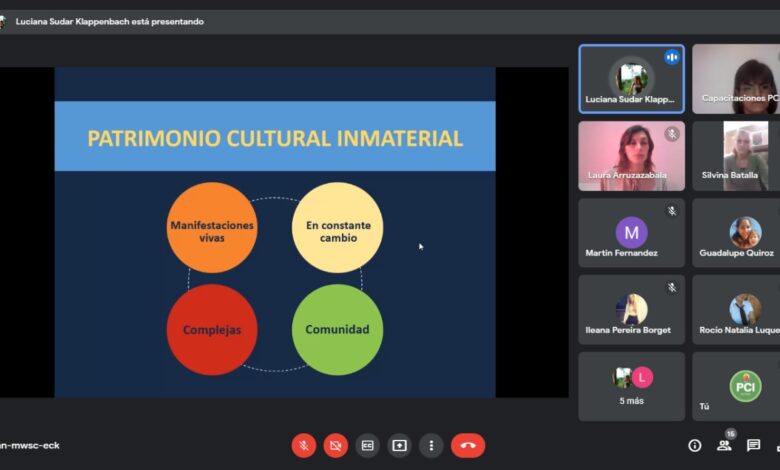Viewport: 780px width, 470px height.
Task: Open the chat panel
Action: (753, 446)
